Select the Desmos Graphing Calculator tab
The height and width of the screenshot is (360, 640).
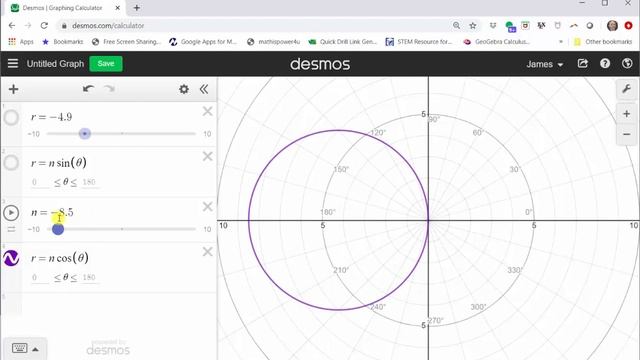tap(63, 8)
